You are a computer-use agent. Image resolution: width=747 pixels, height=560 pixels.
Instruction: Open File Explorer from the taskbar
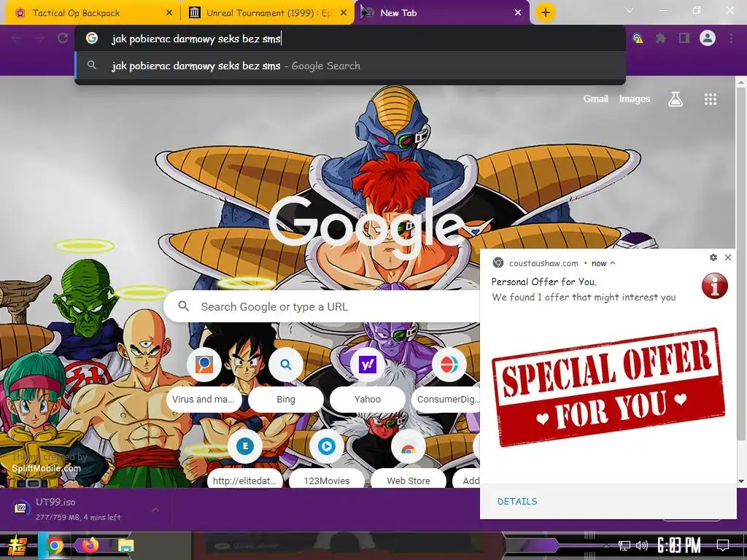pyautogui.click(x=125, y=545)
